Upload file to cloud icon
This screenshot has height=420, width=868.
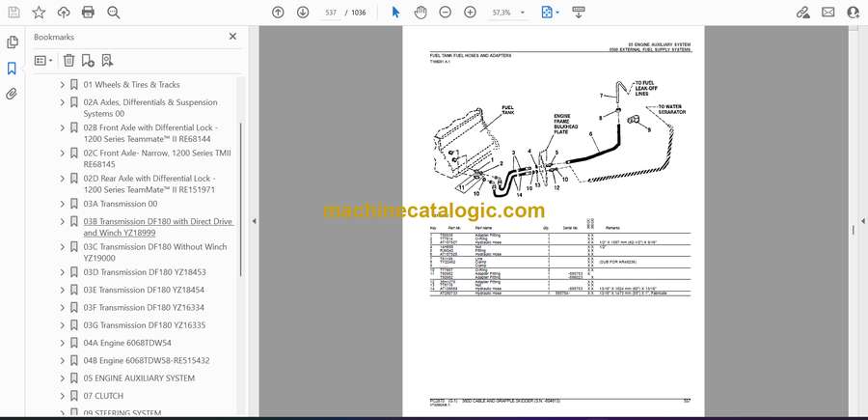(x=64, y=13)
